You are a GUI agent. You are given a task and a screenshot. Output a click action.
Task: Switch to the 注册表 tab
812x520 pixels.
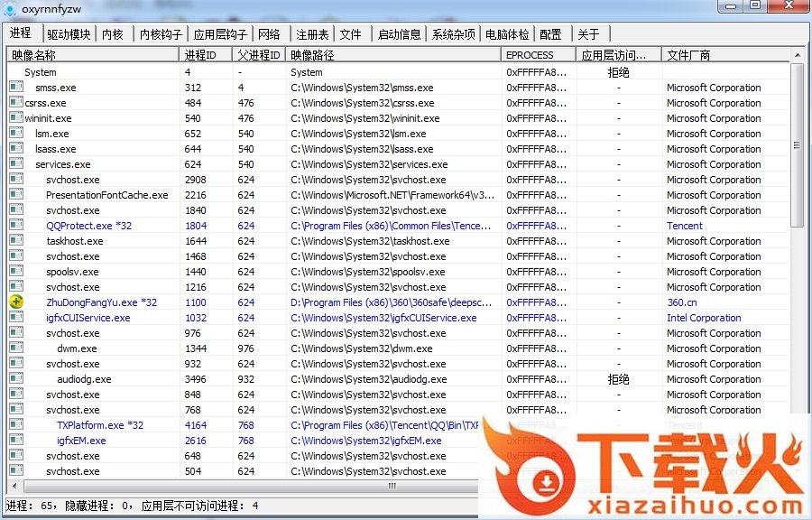312,34
